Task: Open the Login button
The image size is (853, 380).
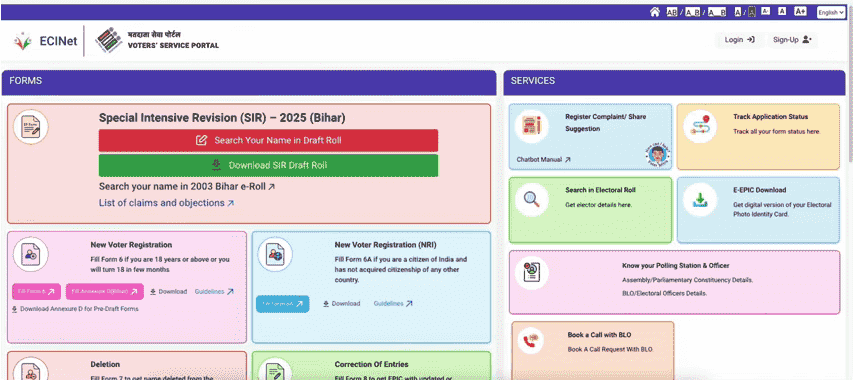Action: coord(739,40)
